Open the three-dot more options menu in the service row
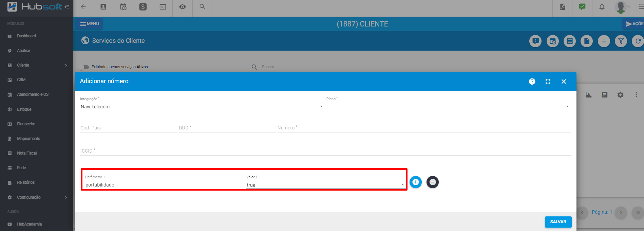Image resolution: width=644 pixels, height=231 pixels. pyautogui.click(x=636, y=95)
